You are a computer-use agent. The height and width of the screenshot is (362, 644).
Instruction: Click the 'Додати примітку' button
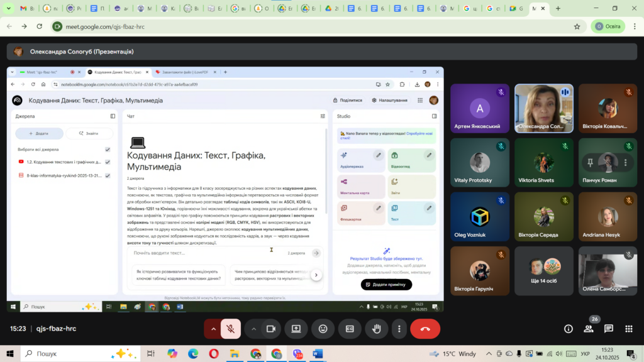pyautogui.click(x=386, y=285)
